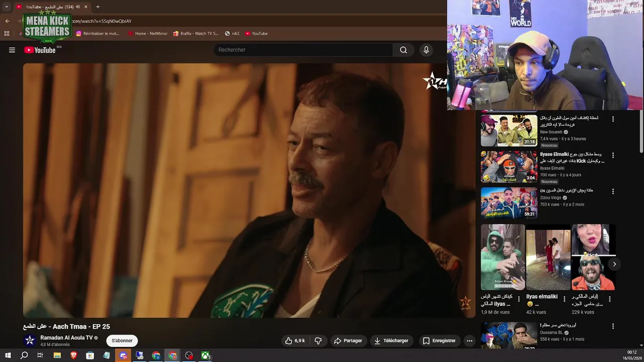The height and width of the screenshot is (362, 644).
Task: Open Réinitialiser le mot bookmark
Action: 98,33
